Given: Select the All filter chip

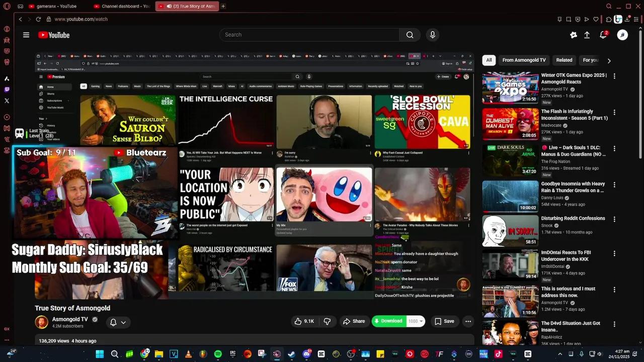Looking at the screenshot, I should [489, 60].
